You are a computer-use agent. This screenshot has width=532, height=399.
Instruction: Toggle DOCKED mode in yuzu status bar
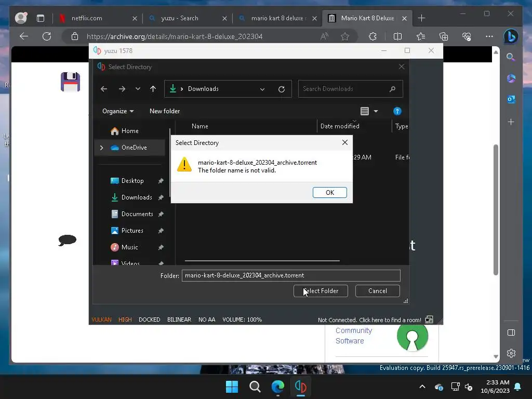point(149,320)
